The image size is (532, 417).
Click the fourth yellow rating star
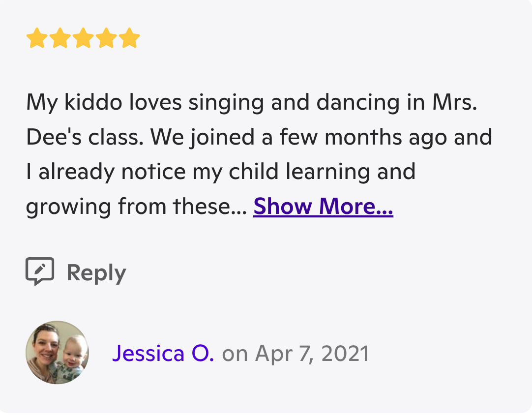click(x=106, y=38)
